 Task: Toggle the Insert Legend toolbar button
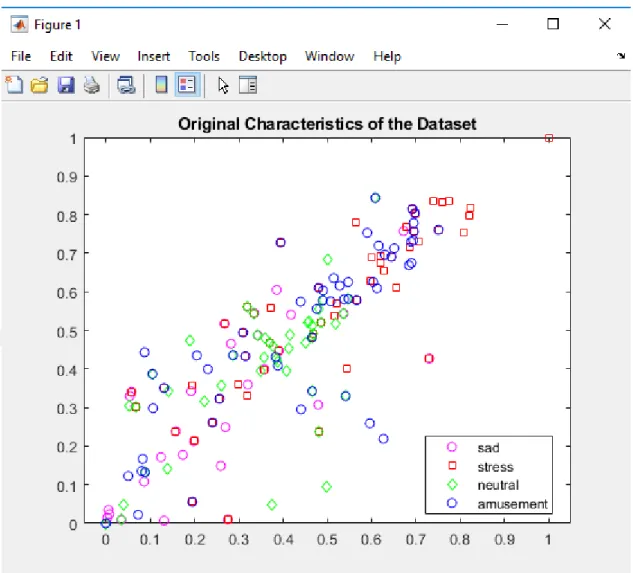187,85
